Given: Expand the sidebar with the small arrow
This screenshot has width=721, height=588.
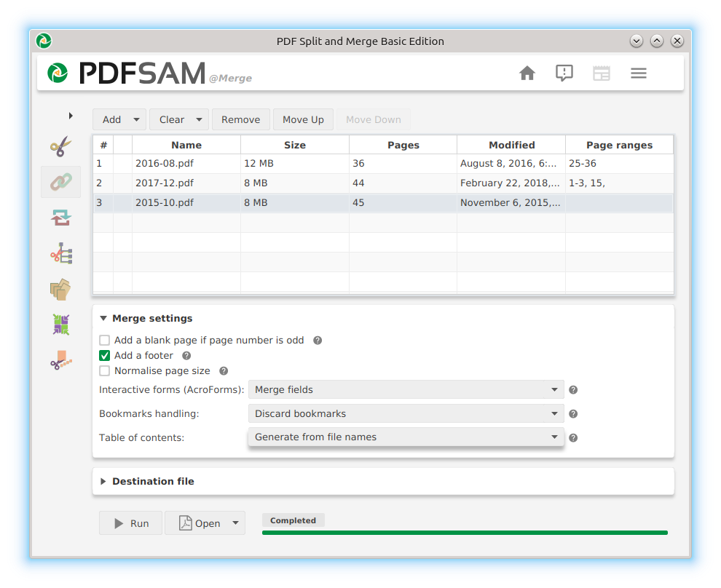Looking at the screenshot, I should pyautogui.click(x=71, y=116).
